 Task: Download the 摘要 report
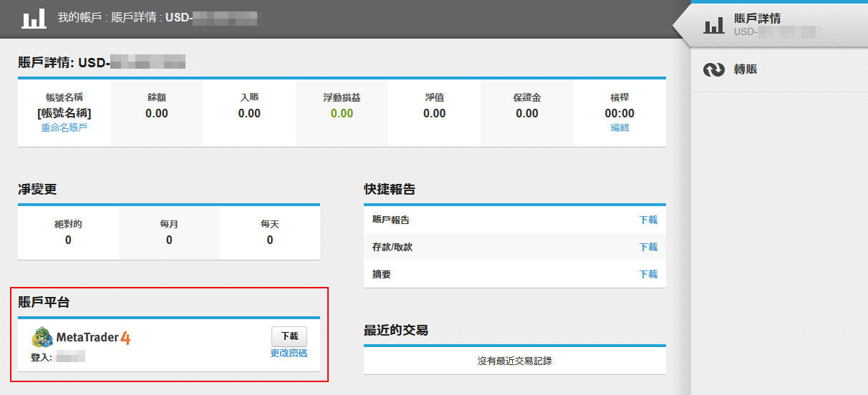[x=648, y=274]
